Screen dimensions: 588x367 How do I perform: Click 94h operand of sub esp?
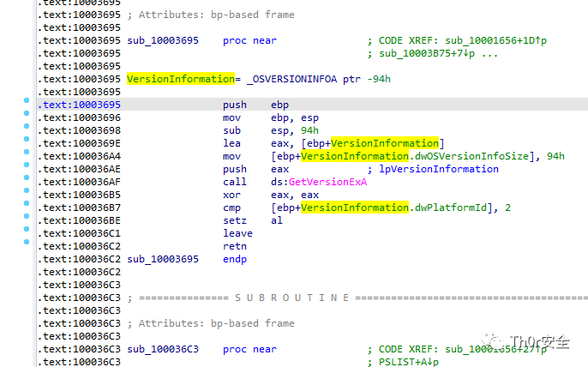point(309,130)
